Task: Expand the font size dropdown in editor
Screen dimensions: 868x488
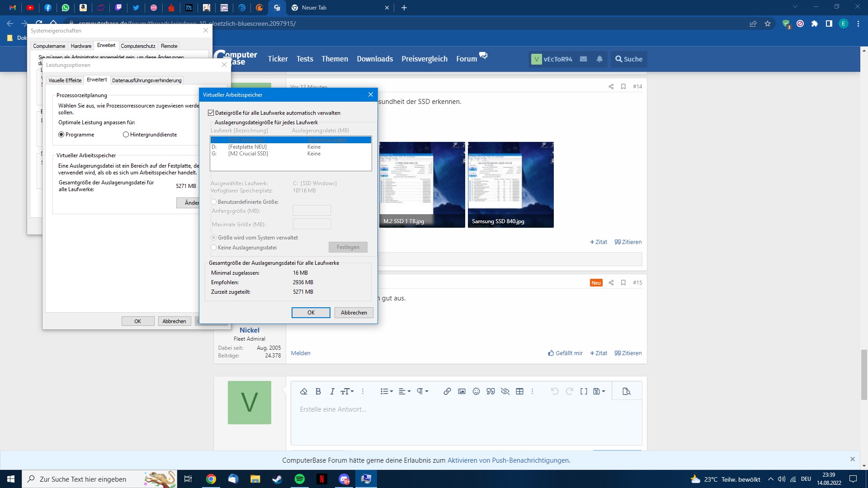Action: pyautogui.click(x=347, y=391)
